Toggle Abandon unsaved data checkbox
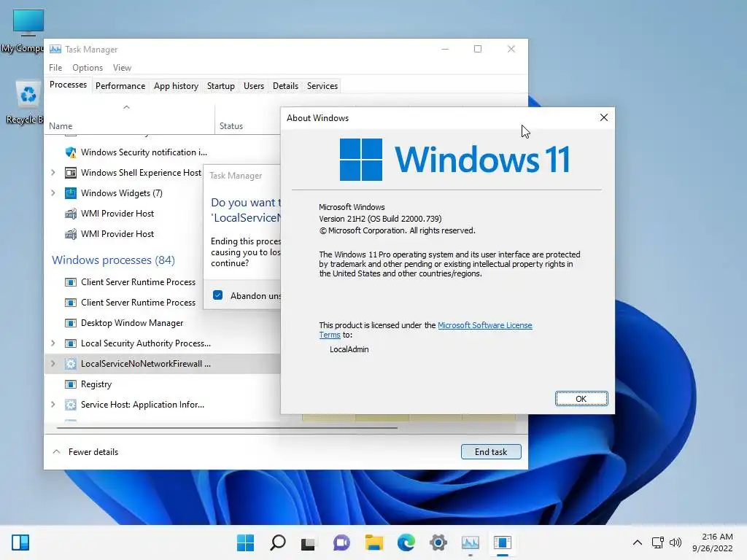The image size is (747, 560). tap(217, 295)
